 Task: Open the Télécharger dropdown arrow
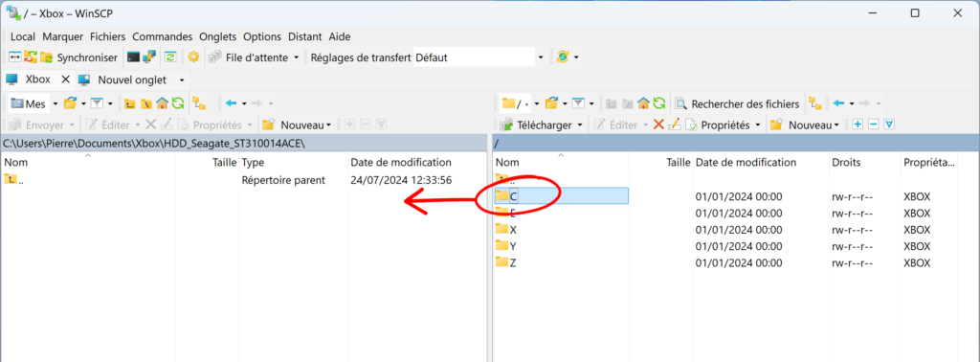(579, 125)
